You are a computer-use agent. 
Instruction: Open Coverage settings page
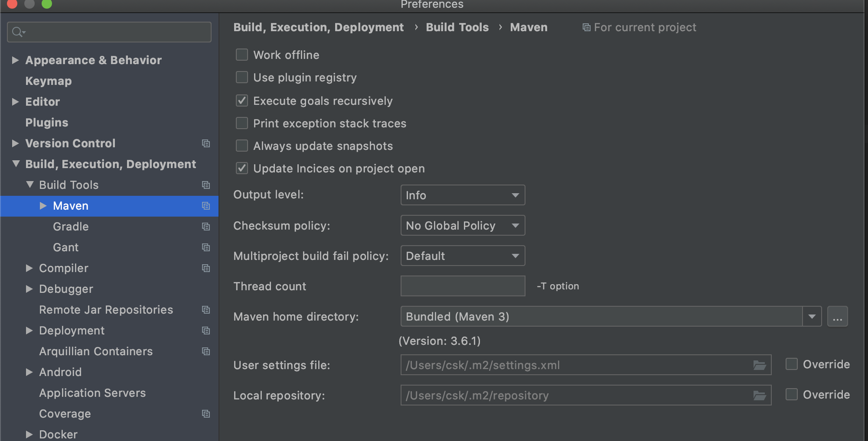pos(65,414)
